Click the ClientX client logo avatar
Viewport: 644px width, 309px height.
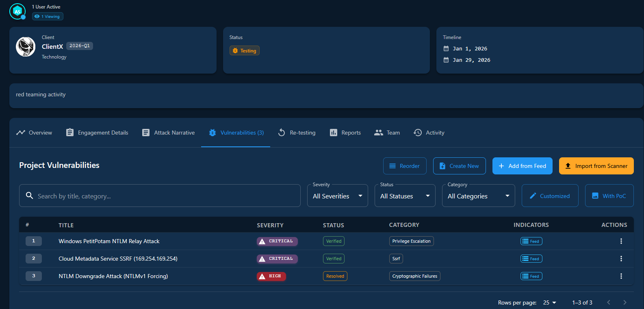pyautogui.click(x=26, y=47)
